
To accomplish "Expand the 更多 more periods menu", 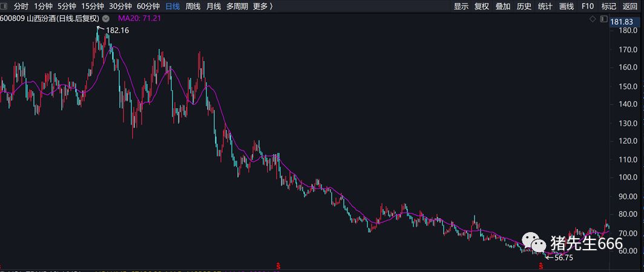I will click(x=263, y=6).
